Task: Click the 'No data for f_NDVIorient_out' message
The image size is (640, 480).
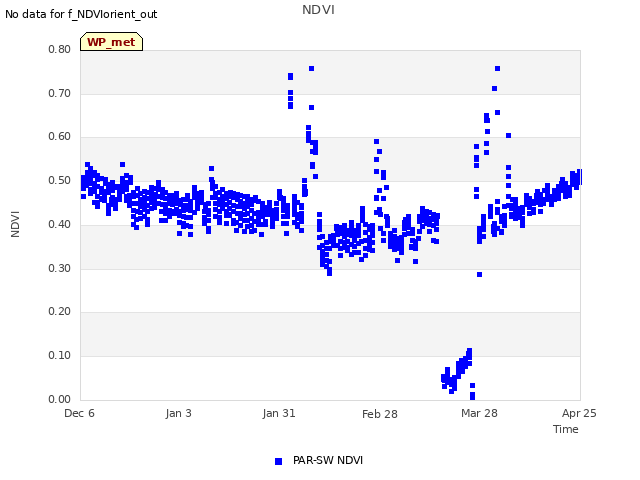Action: coord(81,14)
